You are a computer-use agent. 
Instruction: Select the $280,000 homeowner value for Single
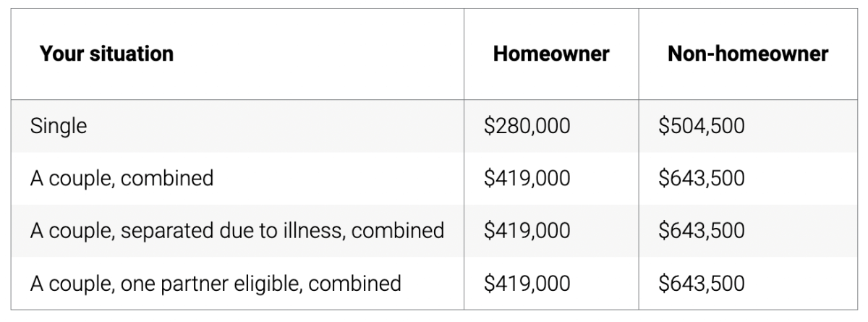(x=527, y=126)
